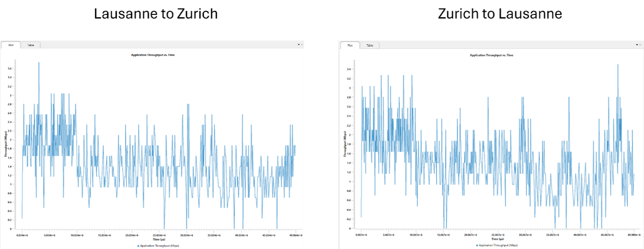This screenshot has width=644, height=249.
Task: Open the left panel's dropdown arrow menu
Action: pos(298,45)
